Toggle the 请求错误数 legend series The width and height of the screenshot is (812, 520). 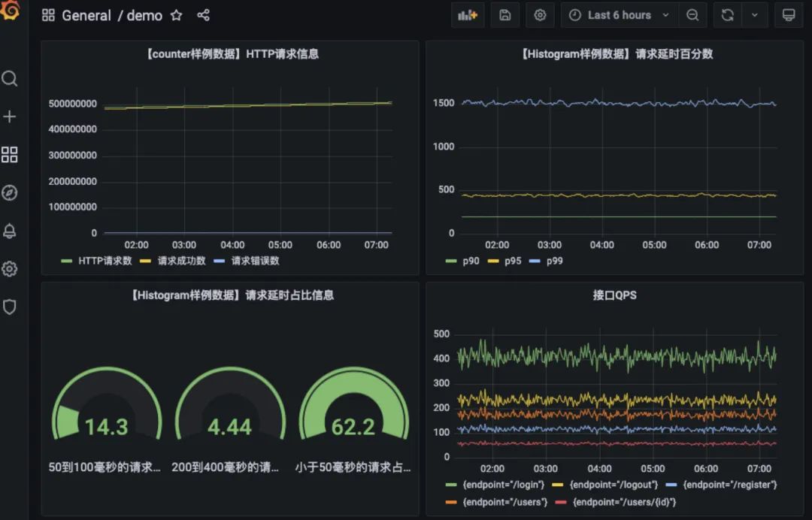pos(256,261)
